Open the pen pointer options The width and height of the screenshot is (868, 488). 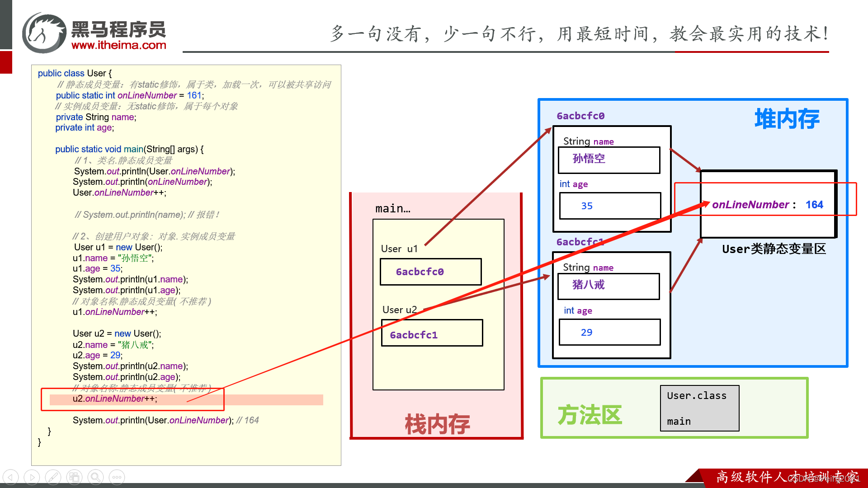(53, 477)
